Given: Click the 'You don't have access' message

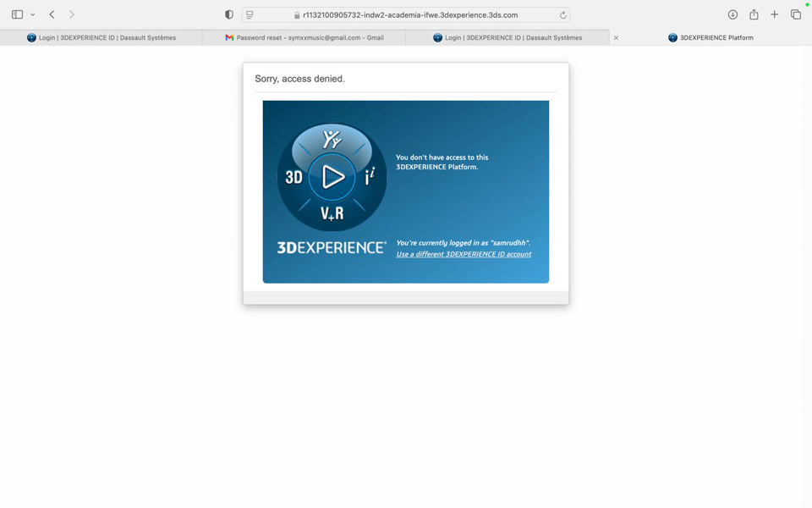Looking at the screenshot, I should tap(442, 162).
